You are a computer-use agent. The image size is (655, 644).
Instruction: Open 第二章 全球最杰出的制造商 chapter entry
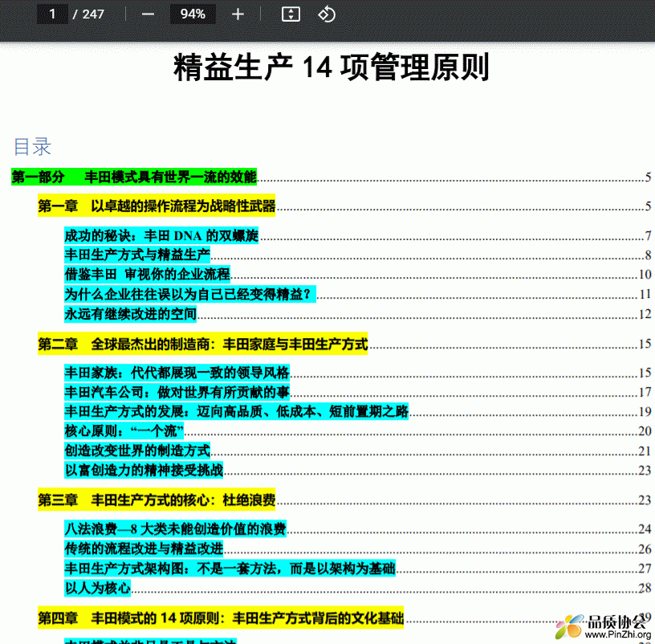(202, 344)
